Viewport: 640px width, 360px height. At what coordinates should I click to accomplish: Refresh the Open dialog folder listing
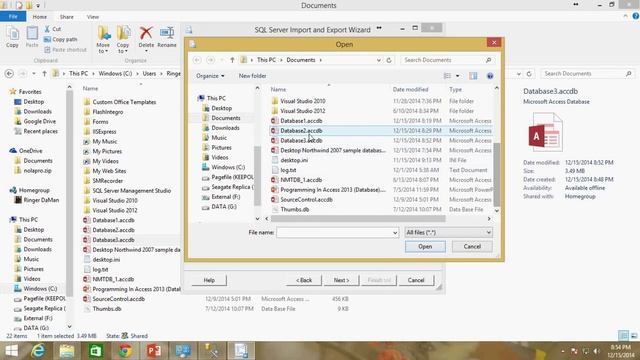[389, 60]
